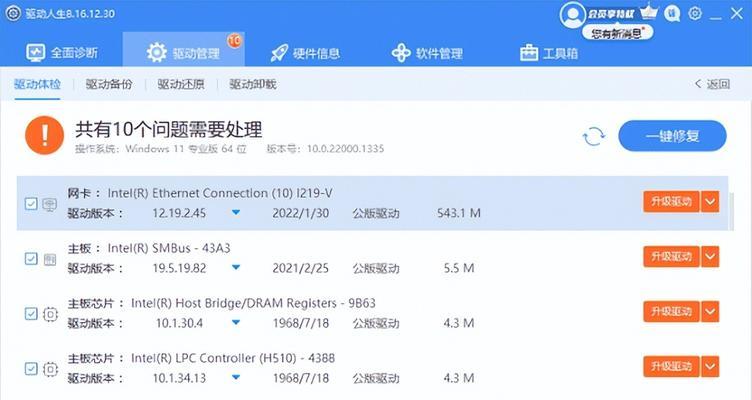Click the refresh rescan icon
The width and height of the screenshot is (752, 400).
(594, 136)
